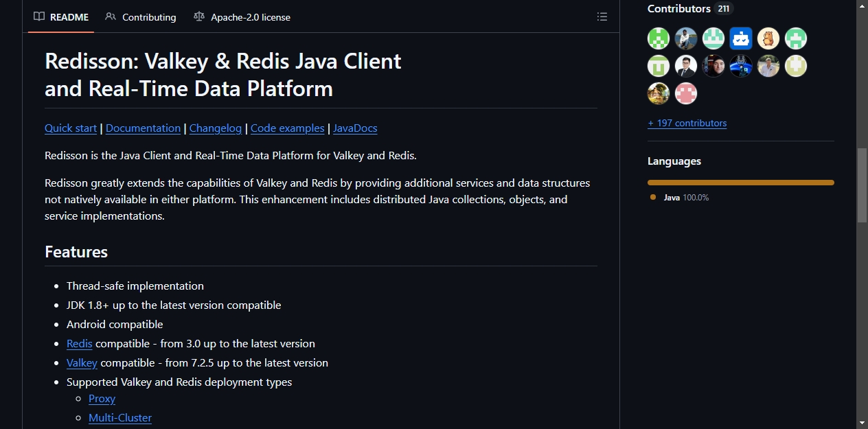Open the Code examples link
This screenshot has height=429, width=868.
click(x=287, y=128)
